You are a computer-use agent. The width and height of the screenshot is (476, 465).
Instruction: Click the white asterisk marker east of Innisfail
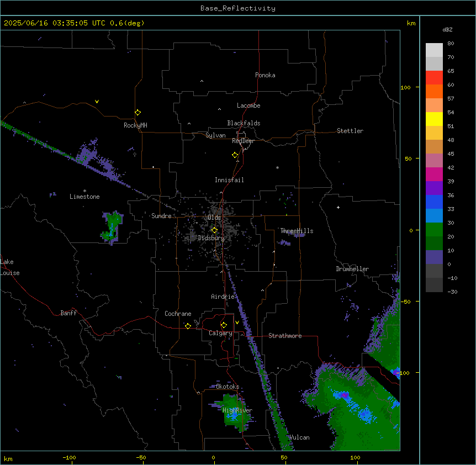pos(277,167)
